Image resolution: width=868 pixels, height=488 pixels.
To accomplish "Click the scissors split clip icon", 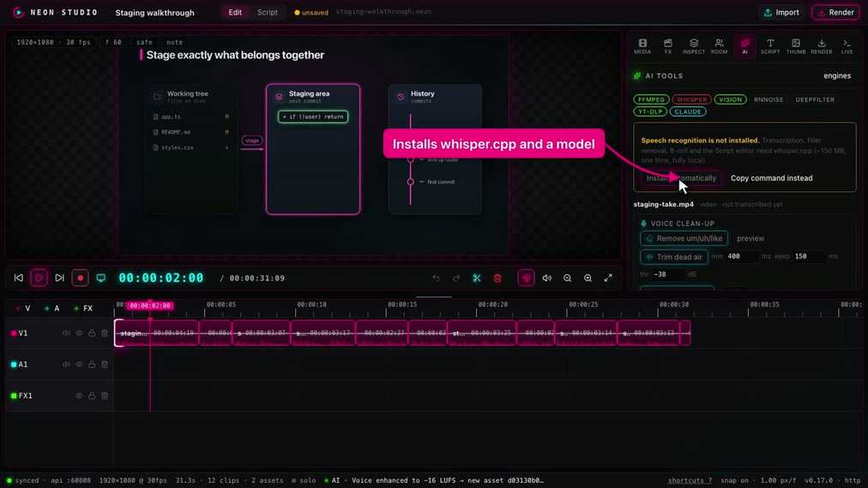I will (477, 278).
